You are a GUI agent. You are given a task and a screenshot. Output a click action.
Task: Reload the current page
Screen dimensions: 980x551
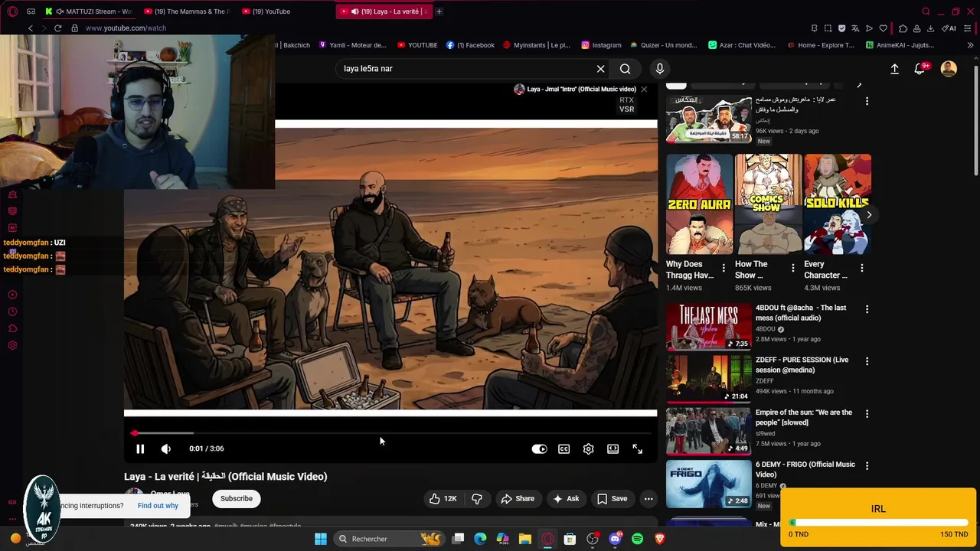57,28
